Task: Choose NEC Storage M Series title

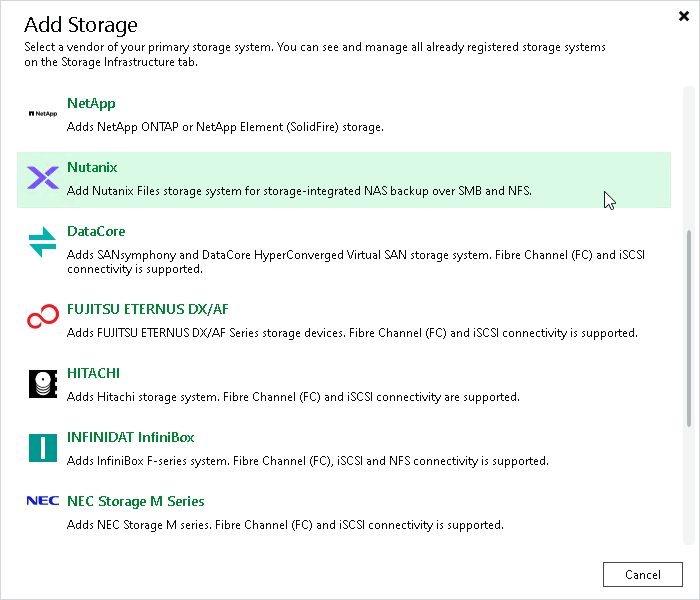Action: [x=136, y=501]
